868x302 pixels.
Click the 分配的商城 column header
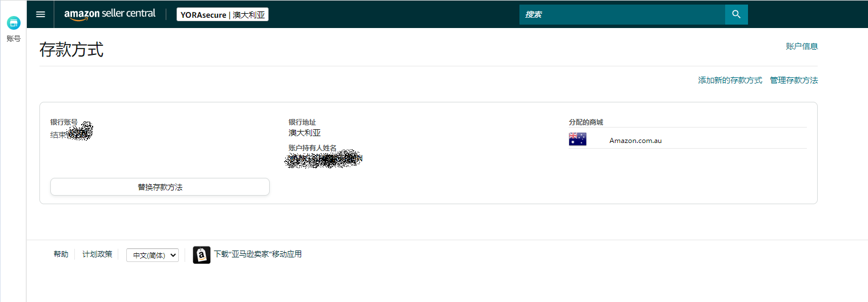tap(586, 122)
